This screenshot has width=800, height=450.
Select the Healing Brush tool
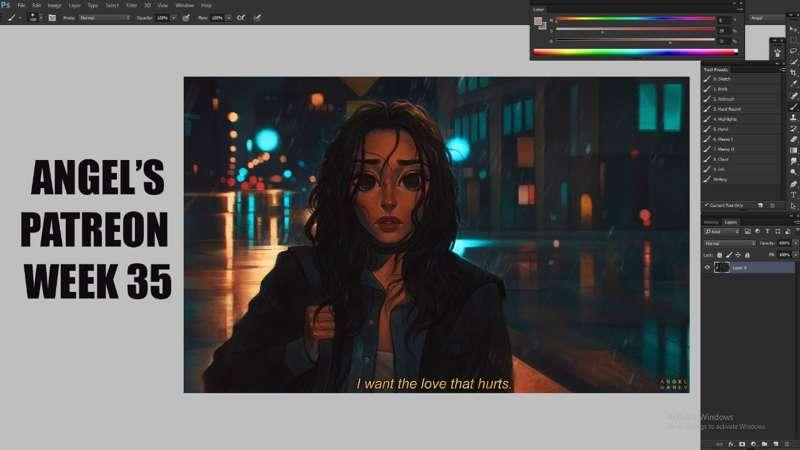tap(793, 95)
